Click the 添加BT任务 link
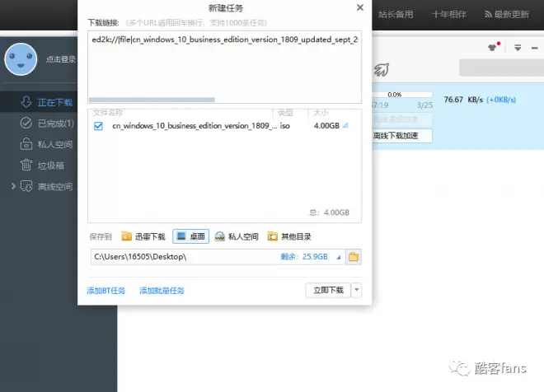Image resolution: width=544 pixels, height=392 pixels. (106, 291)
